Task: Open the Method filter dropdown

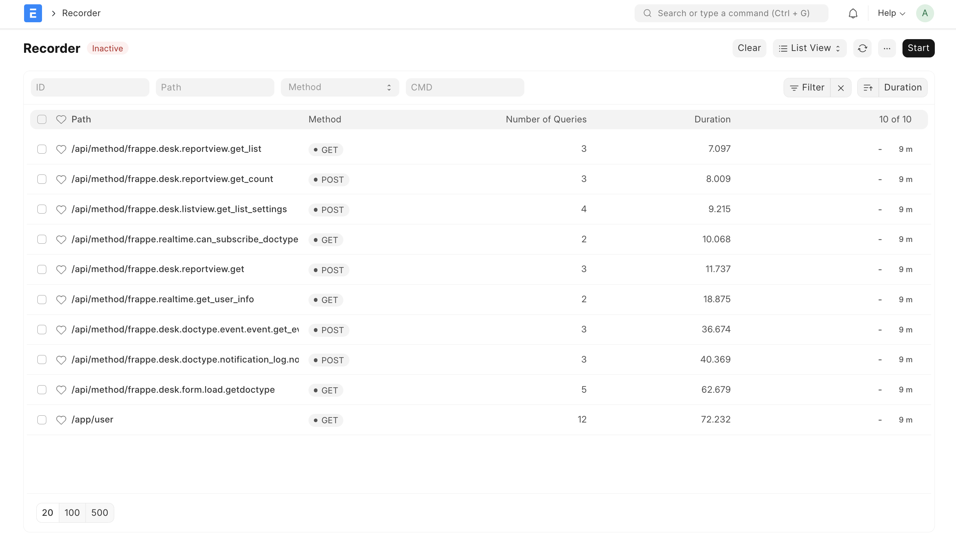Action: [339, 87]
